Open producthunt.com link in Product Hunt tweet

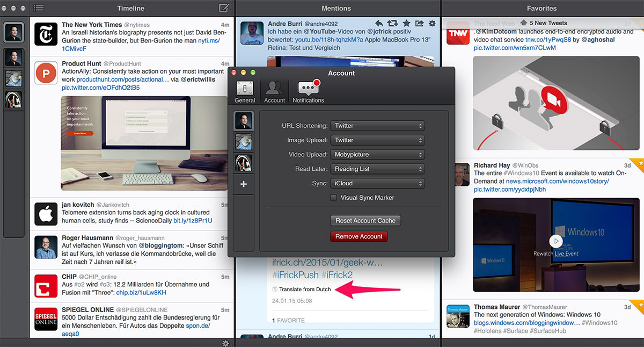pyautogui.click(x=123, y=79)
